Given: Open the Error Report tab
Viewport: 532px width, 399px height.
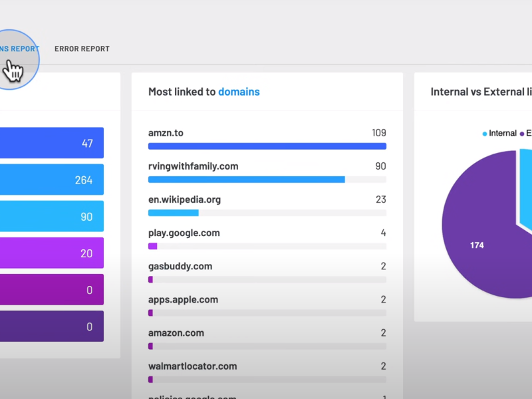Looking at the screenshot, I should (82, 49).
